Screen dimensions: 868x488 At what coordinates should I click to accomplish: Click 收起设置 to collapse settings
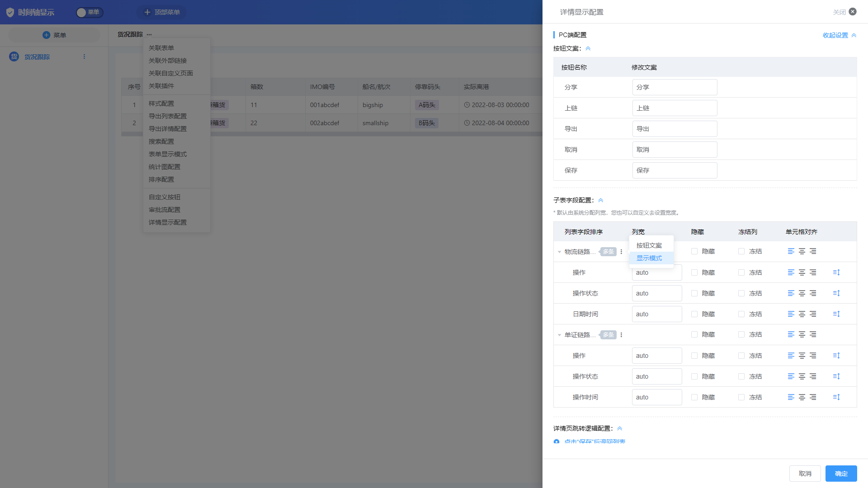tap(840, 35)
